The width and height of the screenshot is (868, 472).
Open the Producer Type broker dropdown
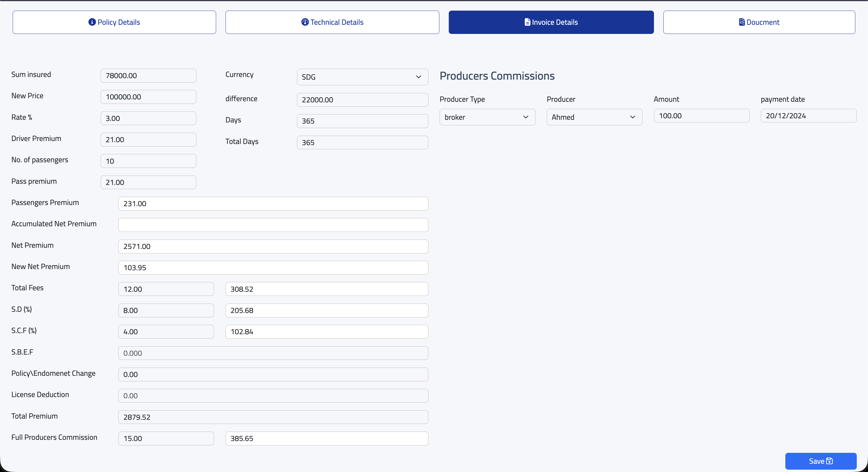(x=487, y=117)
